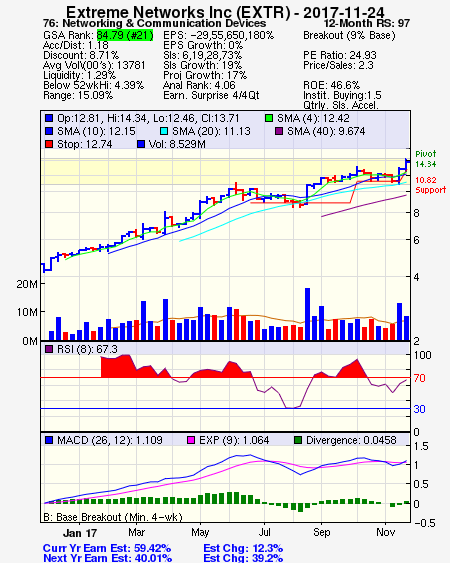Click the Next Yr Earn Est text
Screen dimensions: 450x563
click(x=107, y=558)
